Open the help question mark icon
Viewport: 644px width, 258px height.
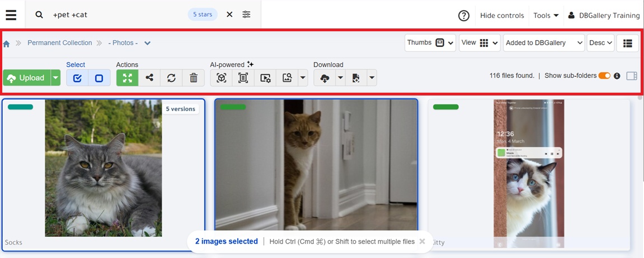point(463,16)
